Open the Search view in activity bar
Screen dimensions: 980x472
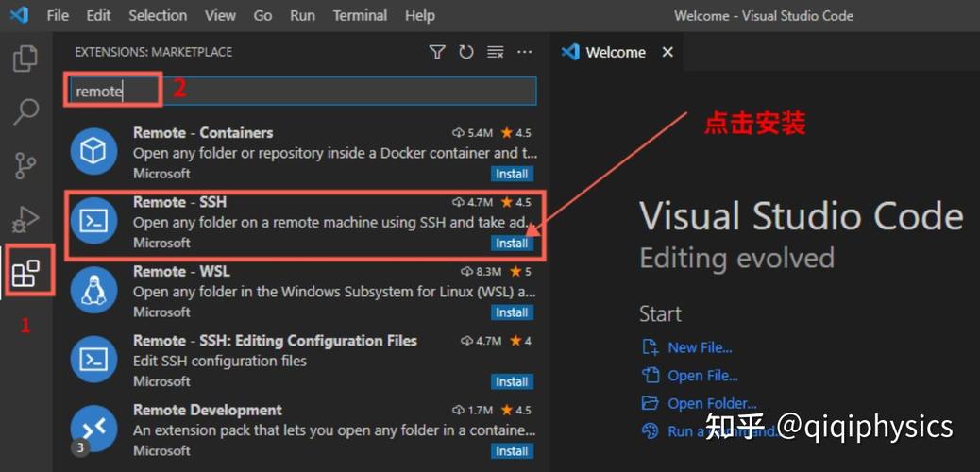[x=25, y=112]
